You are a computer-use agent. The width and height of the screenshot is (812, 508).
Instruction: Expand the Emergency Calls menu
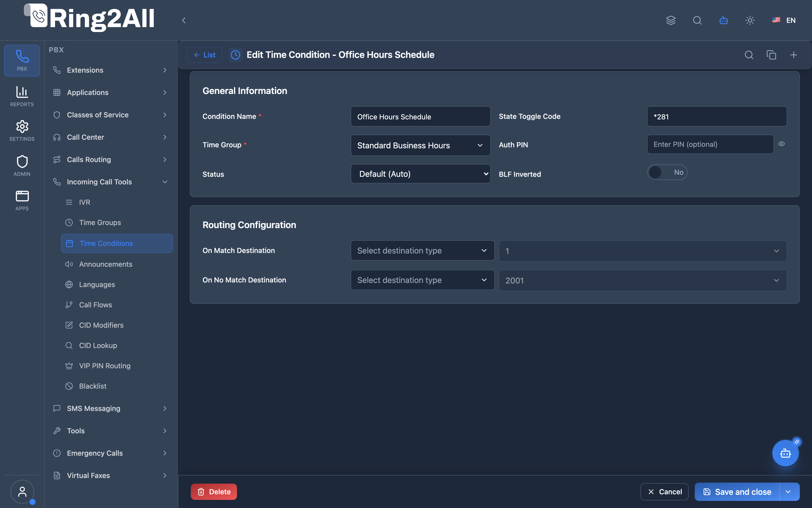click(110, 453)
